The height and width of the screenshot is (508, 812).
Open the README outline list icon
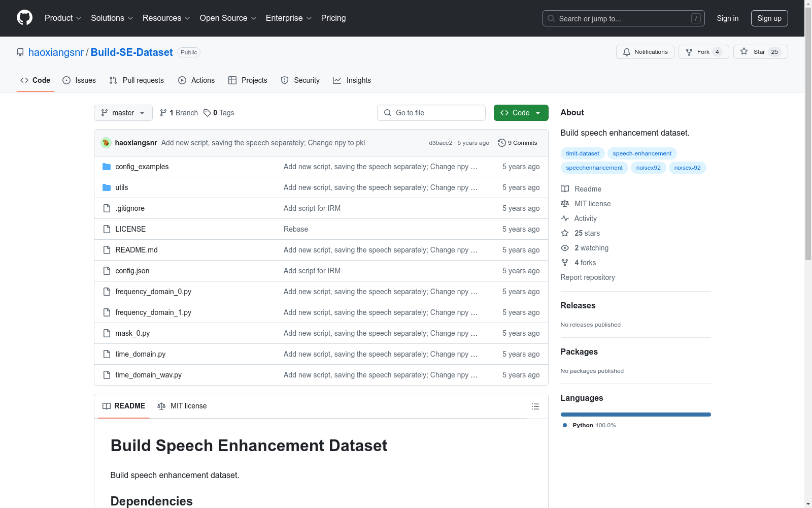tap(535, 406)
